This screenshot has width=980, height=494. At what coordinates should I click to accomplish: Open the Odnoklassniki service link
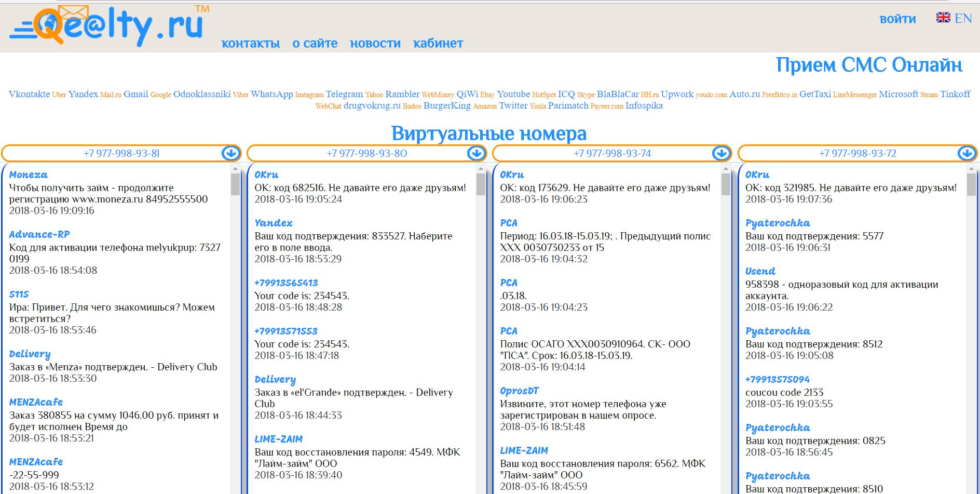pos(202,94)
